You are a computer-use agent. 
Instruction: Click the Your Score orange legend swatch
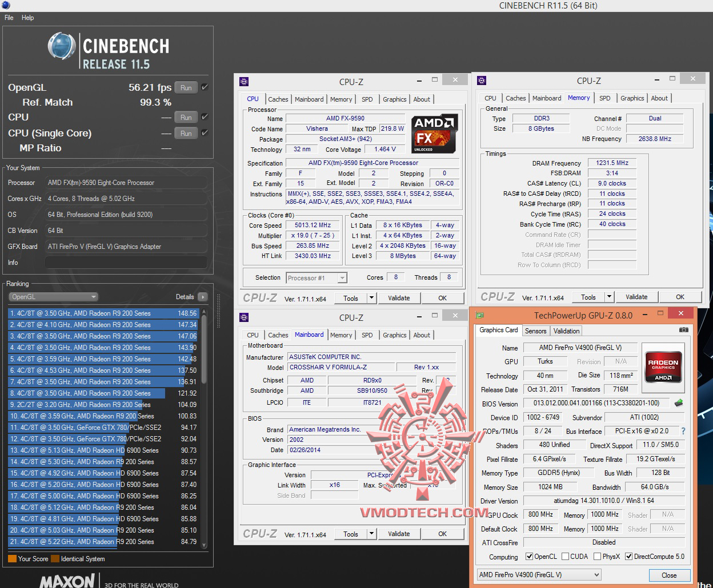click(x=12, y=559)
